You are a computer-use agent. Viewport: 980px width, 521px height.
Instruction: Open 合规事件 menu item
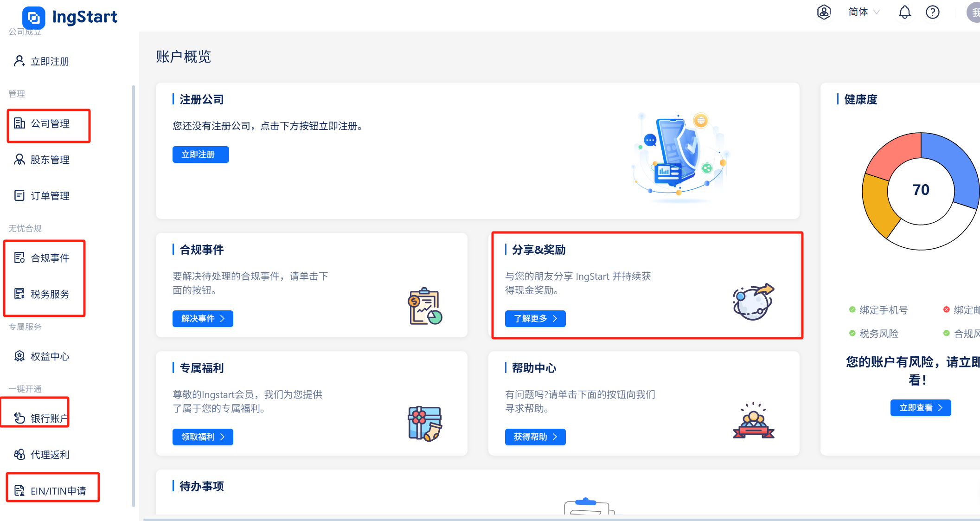pos(50,258)
